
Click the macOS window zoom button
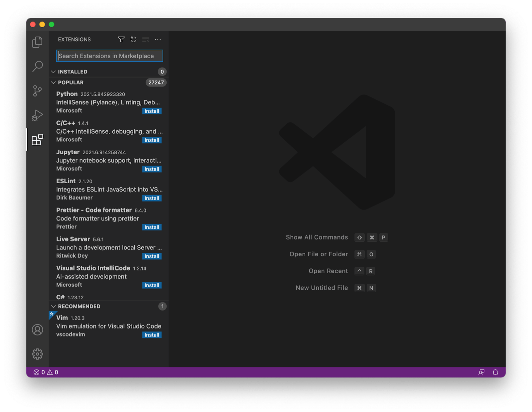(52, 24)
